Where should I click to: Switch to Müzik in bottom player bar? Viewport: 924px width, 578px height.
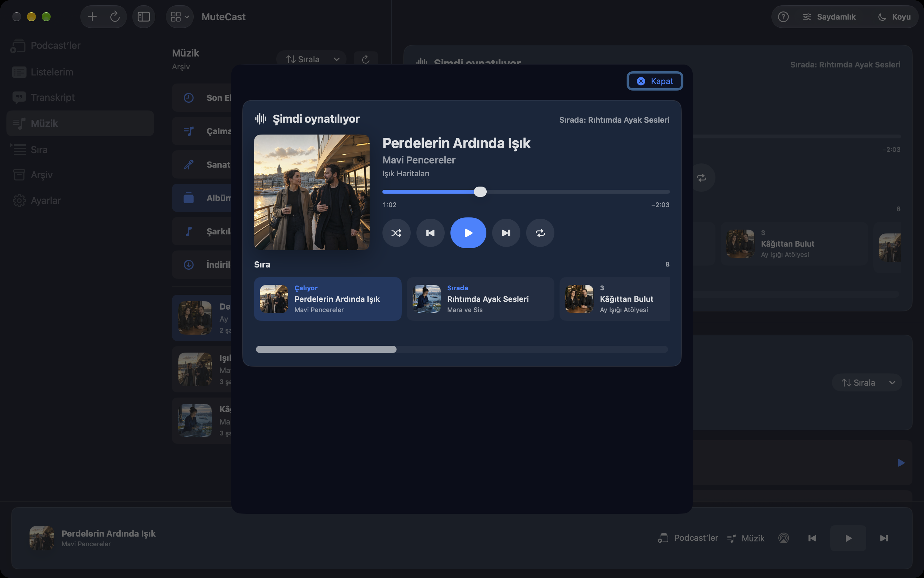click(x=745, y=538)
